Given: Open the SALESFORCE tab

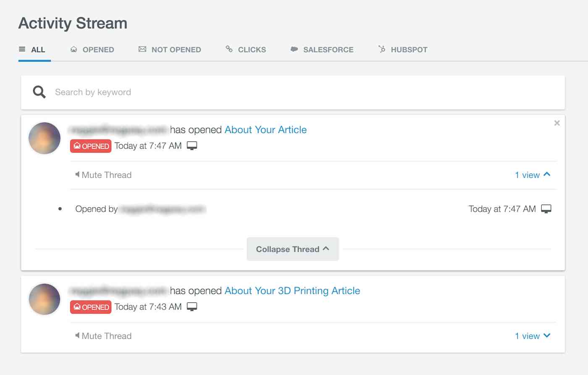Looking at the screenshot, I should pos(322,50).
